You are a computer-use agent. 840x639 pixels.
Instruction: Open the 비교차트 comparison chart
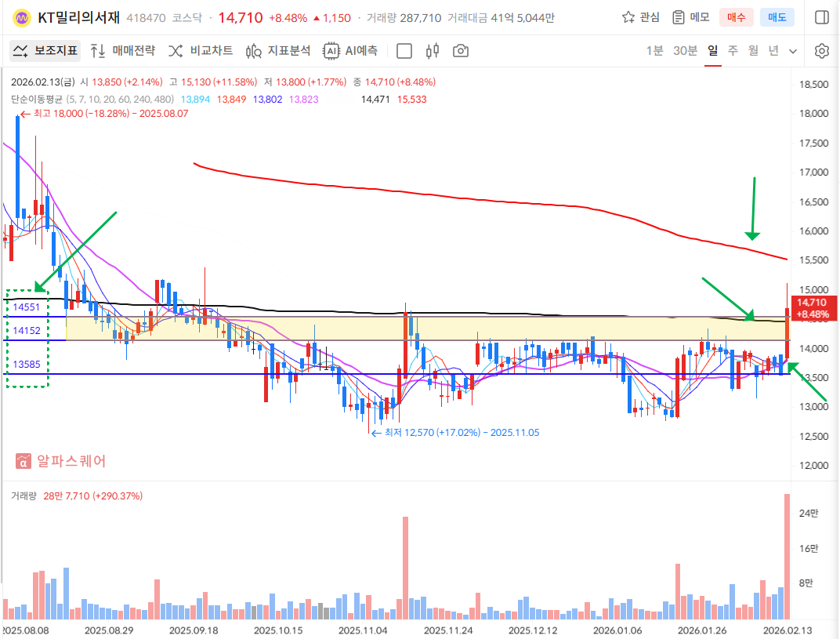point(201,51)
